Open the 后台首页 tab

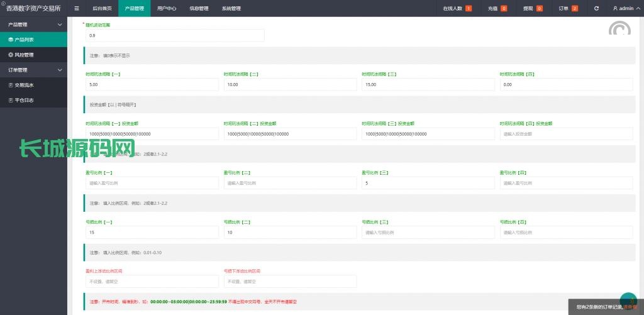pyautogui.click(x=102, y=8)
